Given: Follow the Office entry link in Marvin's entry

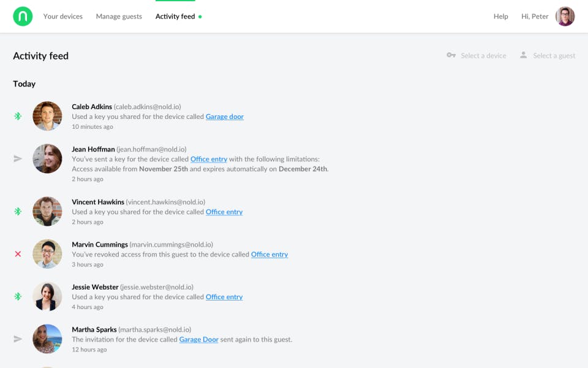Looking at the screenshot, I should click(x=269, y=255).
